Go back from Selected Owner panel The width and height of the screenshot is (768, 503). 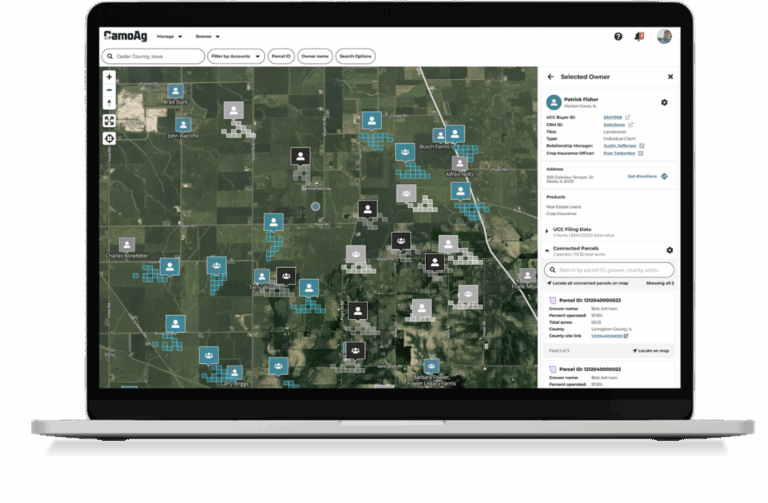(550, 77)
